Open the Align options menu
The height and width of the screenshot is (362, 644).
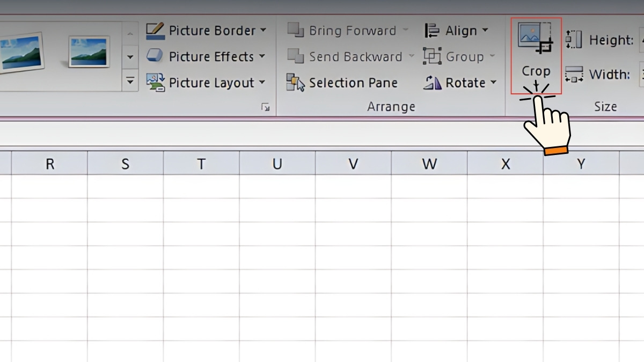[486, 30]
